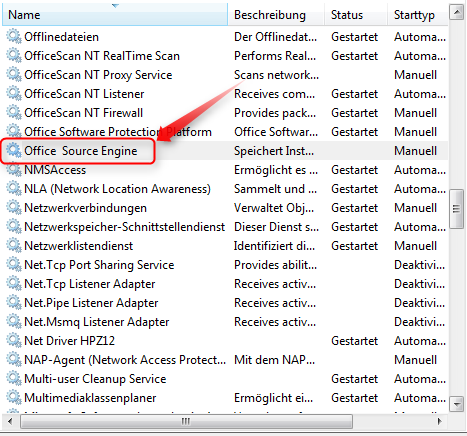Image resolution: width=467 pixels, height=436 pixels.
Task: Click gear icon beside Multimediaklassenplaner
Action: click(14, 397)
